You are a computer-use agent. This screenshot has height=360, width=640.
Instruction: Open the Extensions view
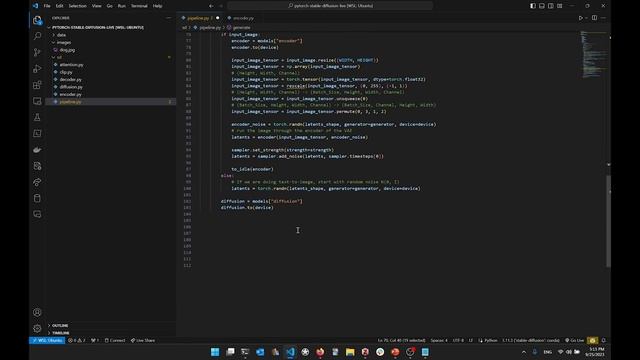pos(37,85)
